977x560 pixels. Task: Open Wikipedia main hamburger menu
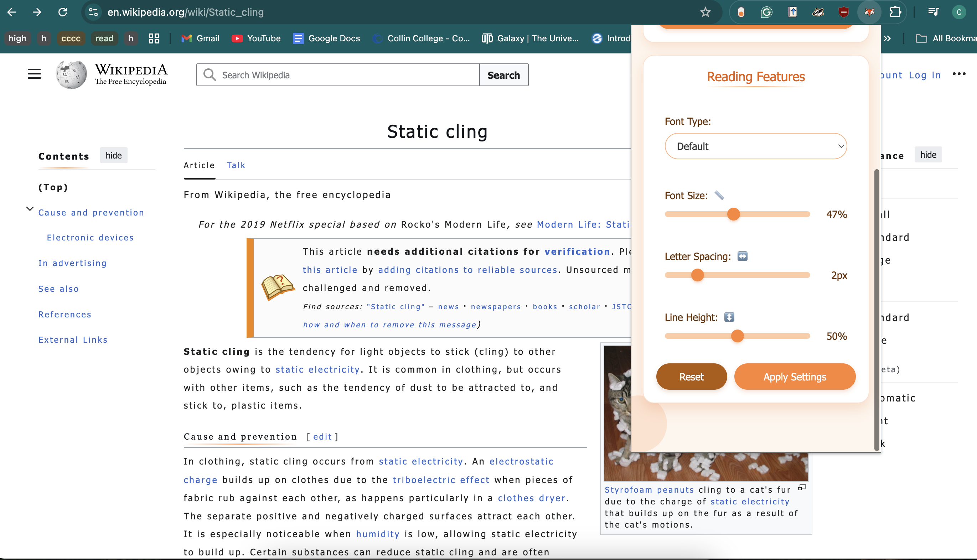[x=34, y=74]
